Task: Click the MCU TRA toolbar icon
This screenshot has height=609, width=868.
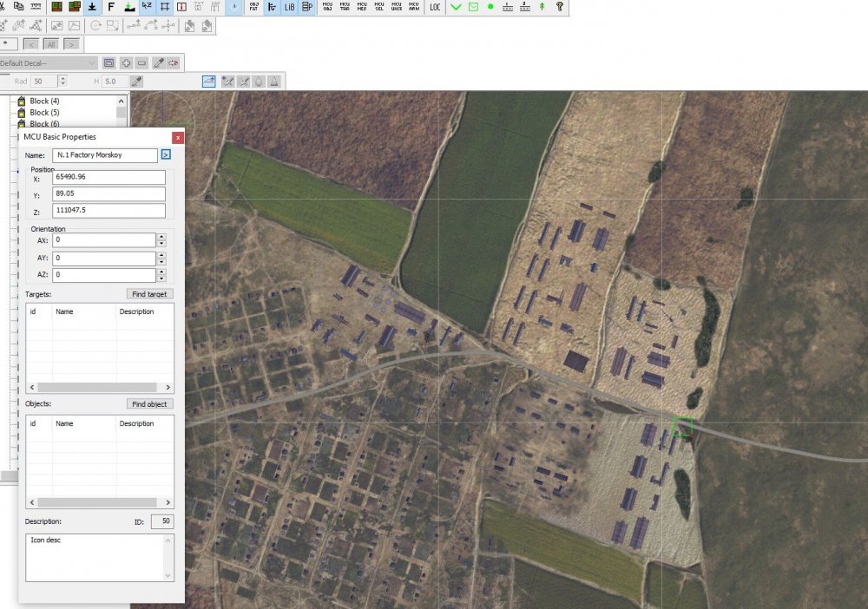Action: pos(345,7)
